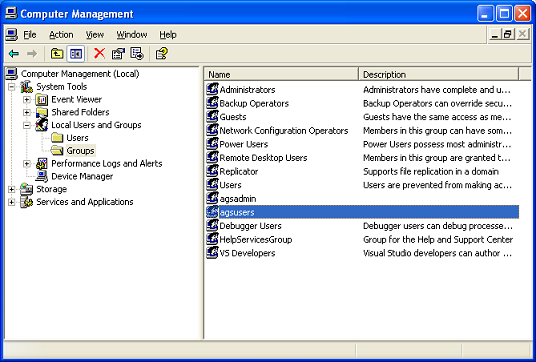Select the Device Manager tree node
This screenshot has height=362, width=536.
tap(82, 176)
